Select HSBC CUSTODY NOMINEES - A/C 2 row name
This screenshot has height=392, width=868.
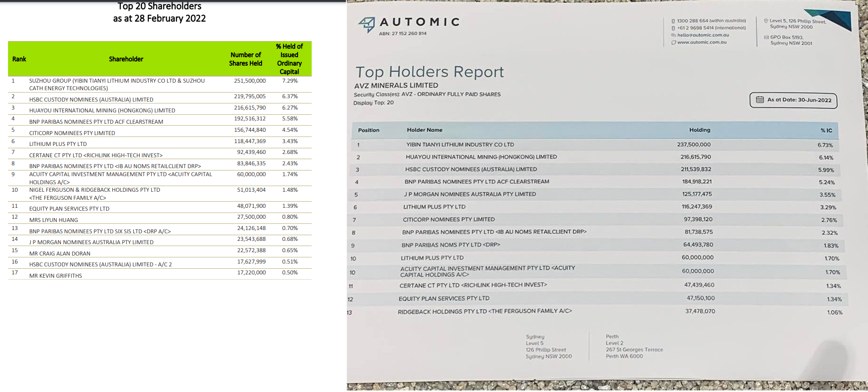click(x=101, y=264)
